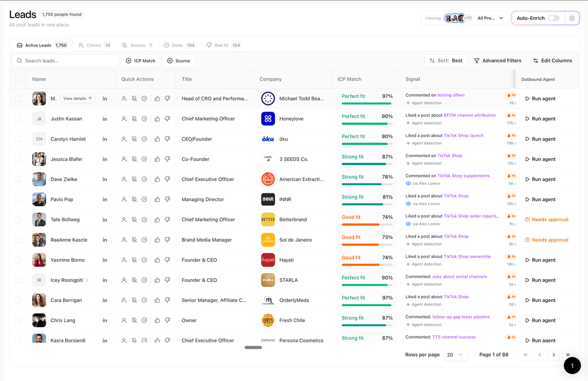Image resolution: width=588 pixels, height=381 pixels.
Task: Mark Michael Todd lead as done
Action: click(x=144, y=99)
